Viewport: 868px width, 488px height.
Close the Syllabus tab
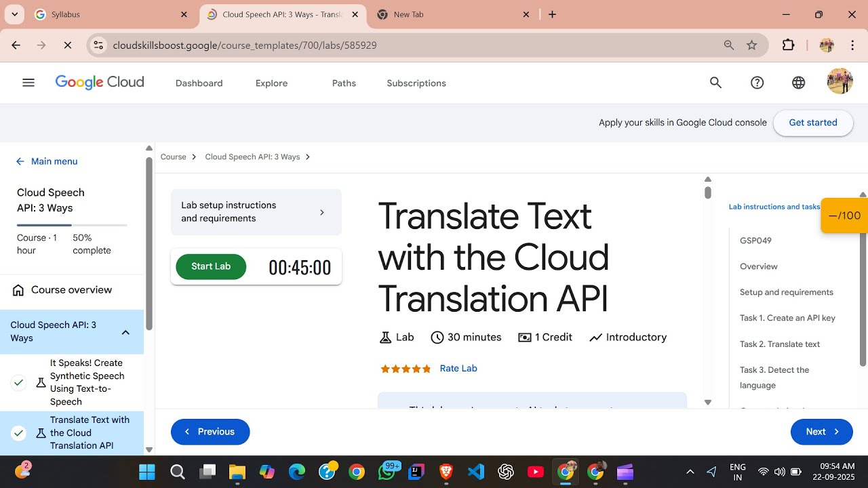184,14
